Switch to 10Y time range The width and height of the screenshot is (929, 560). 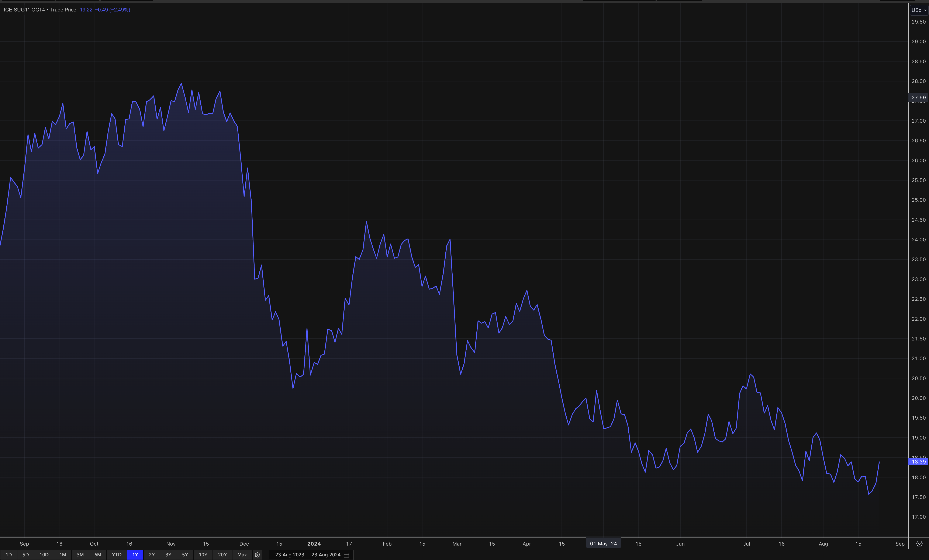pyautogui.click(x=203, y=555)
